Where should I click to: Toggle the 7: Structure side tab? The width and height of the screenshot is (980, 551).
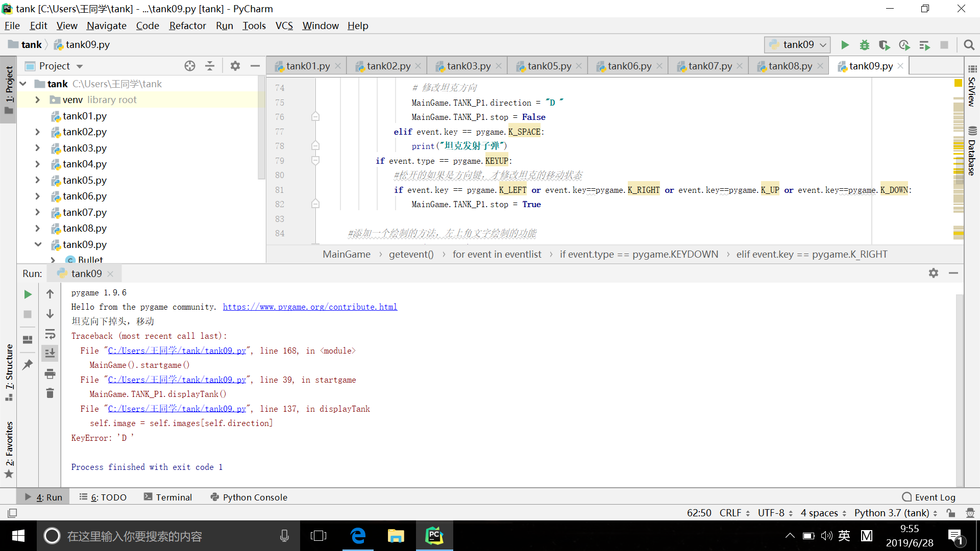[9, 372]
